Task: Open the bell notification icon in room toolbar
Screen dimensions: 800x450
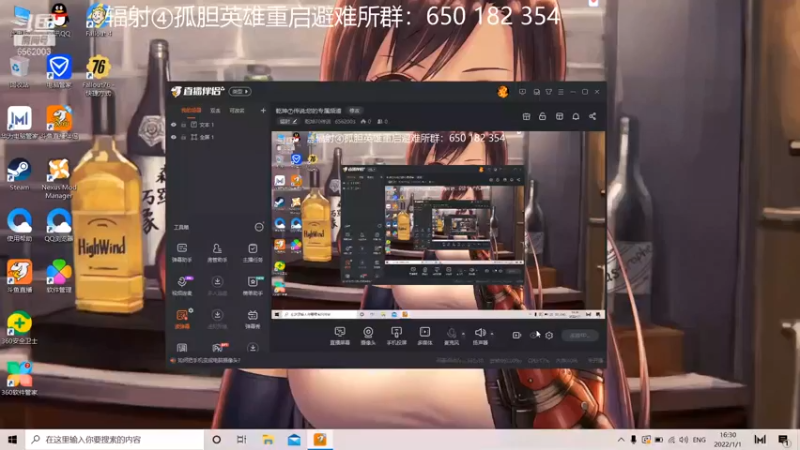Action: point(576,116)
